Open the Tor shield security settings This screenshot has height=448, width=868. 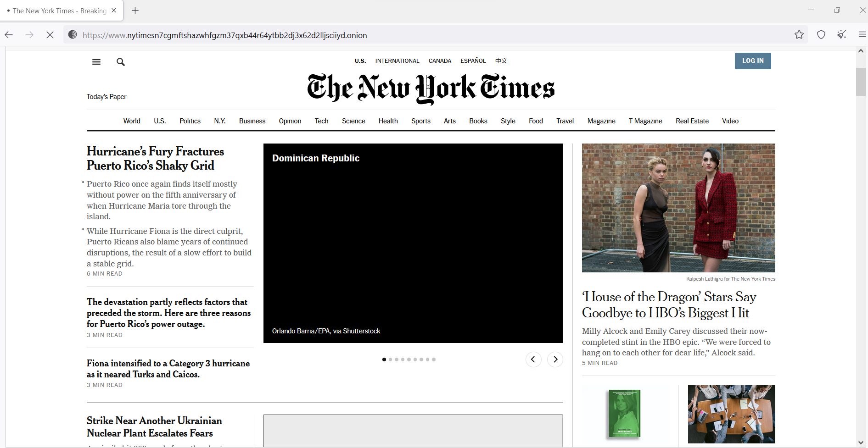tap(821, 34)
